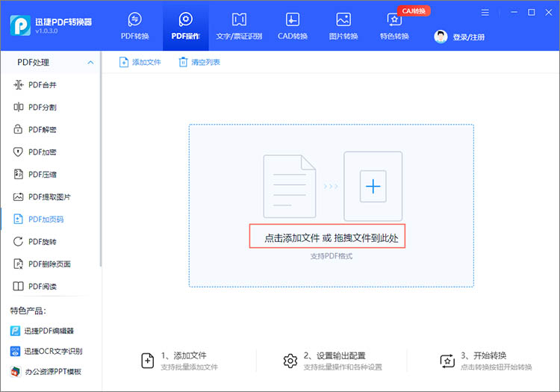Click the PDF操作 tab label

click(x=186, y=37)
